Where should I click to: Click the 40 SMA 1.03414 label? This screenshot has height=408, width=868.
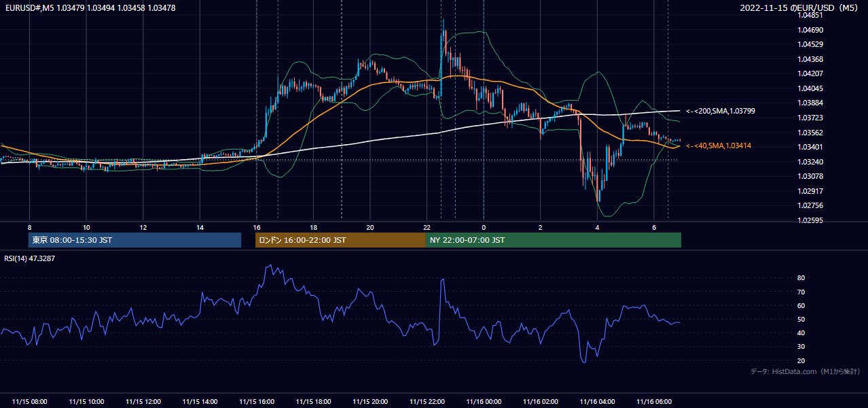(x=718, y=146)
